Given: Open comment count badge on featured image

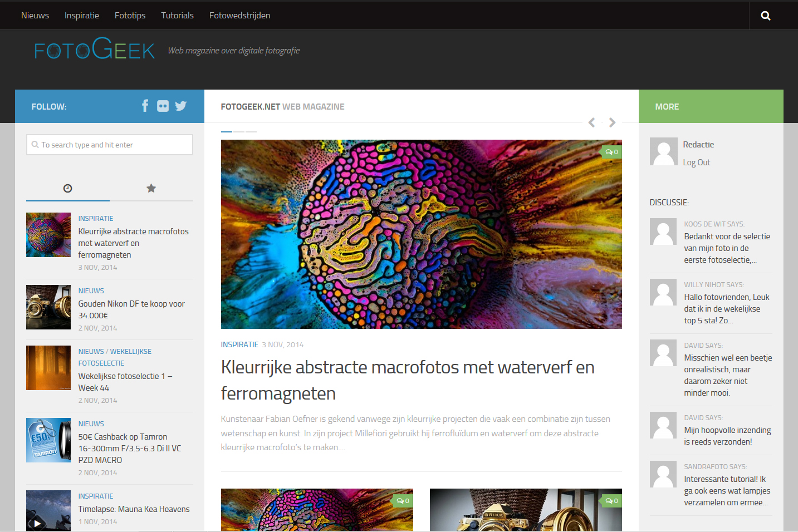Looking at the screenshot, I should [611, 152].
